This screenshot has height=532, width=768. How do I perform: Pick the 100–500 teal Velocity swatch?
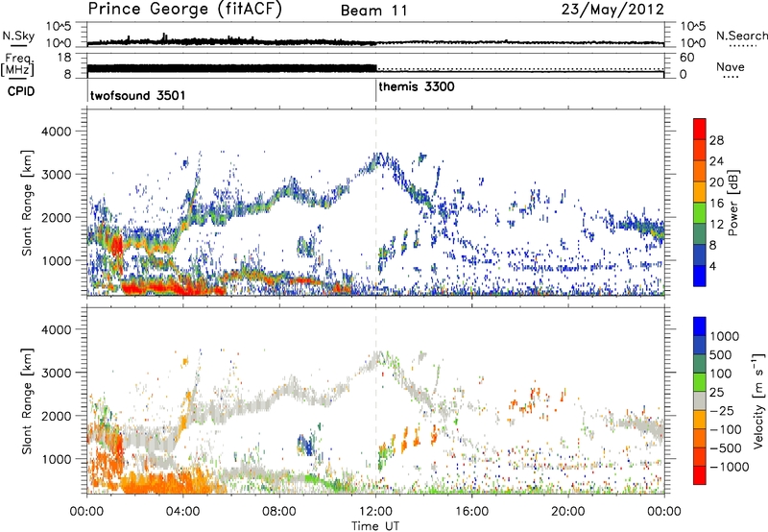[x=700, y=364]
